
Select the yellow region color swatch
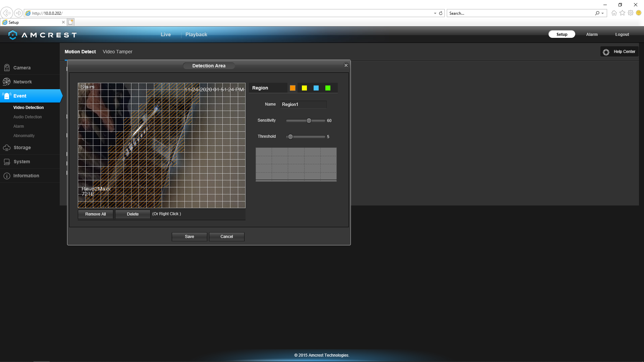[304, 88]
